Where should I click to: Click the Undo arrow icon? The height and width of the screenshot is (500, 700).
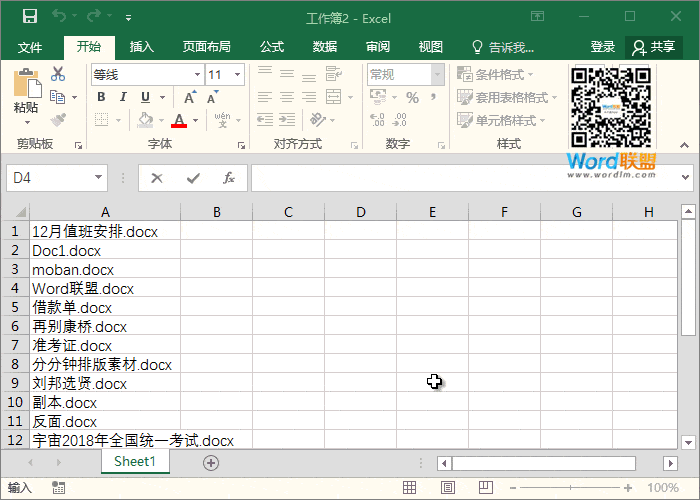pyautogui.click(x=59, y=16)
